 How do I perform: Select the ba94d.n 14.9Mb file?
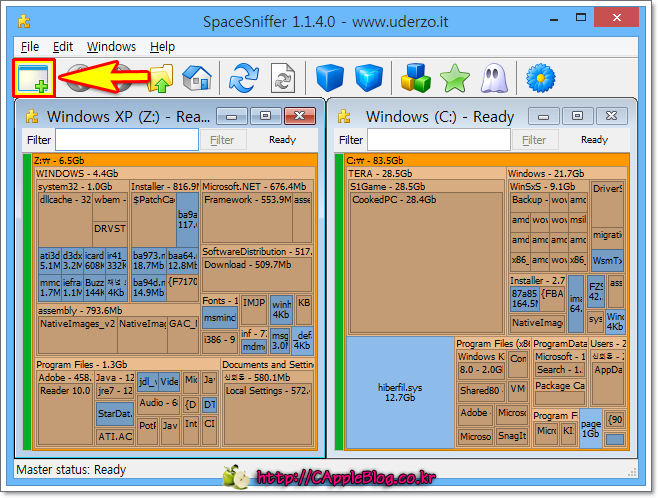pos(149,287)
